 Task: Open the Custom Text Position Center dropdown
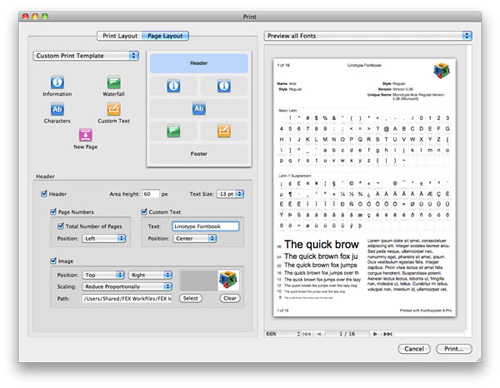(x=195, y=238)
